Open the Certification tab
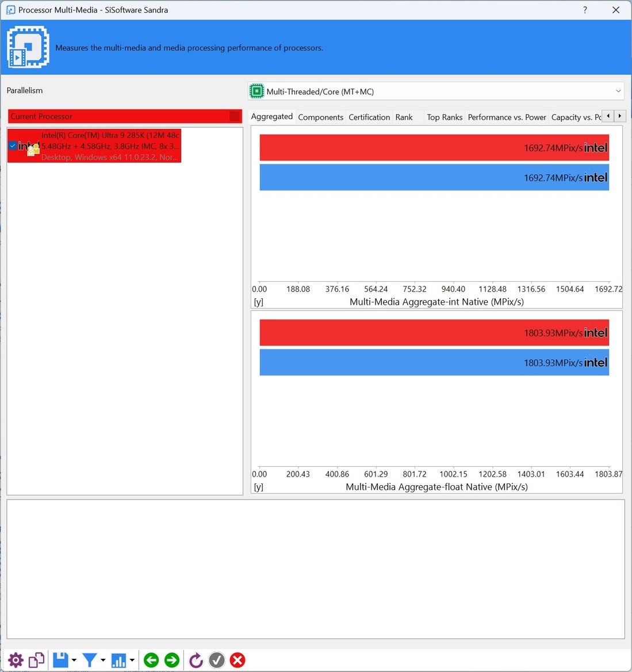Screen dimensions: 632x672 tap(369, 117)
